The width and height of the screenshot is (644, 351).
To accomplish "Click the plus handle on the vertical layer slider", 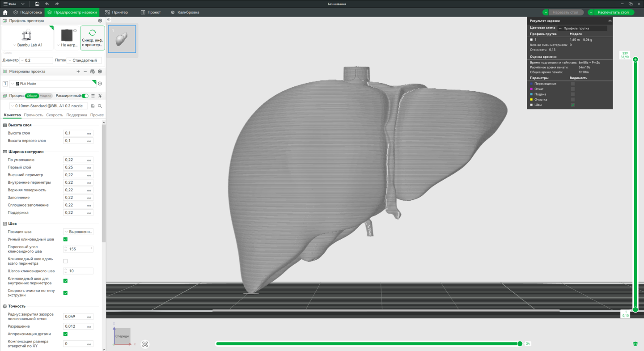I will pos(636,59).
